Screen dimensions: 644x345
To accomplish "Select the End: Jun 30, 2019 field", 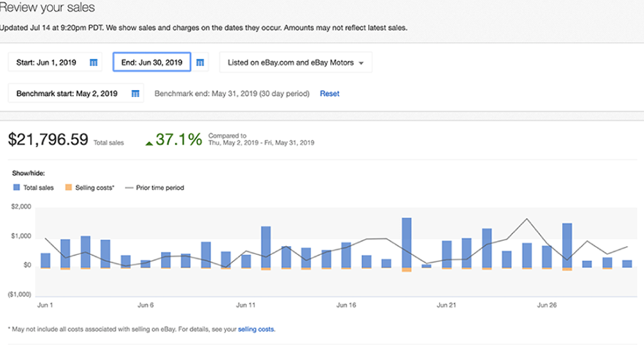I will [x=151, y=62].
